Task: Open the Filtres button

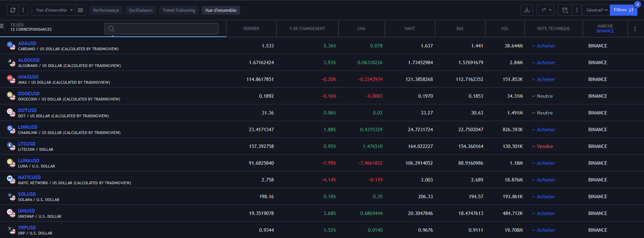Action: click(x=623, y=10)
